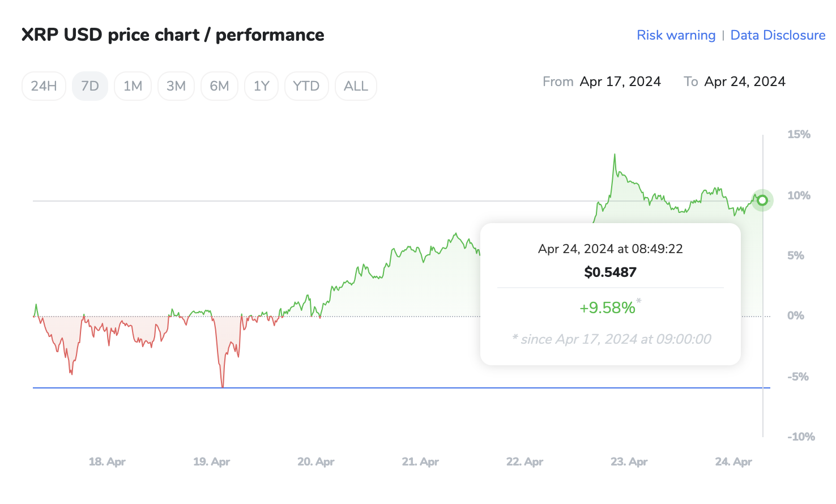836x504 pixels.
Task: Select the 1M range button
Action: 133,86
